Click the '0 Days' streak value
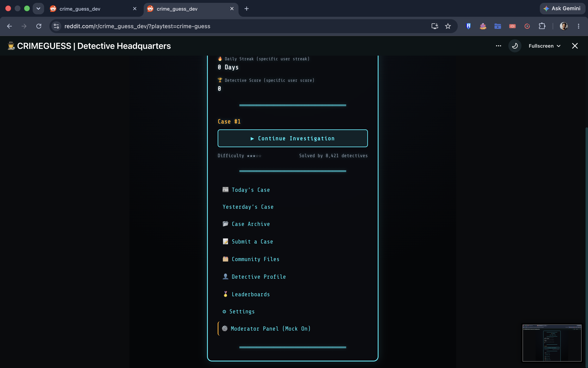This screenshot has height=368, width=588. pyautogui.click(x=228, y=67)
